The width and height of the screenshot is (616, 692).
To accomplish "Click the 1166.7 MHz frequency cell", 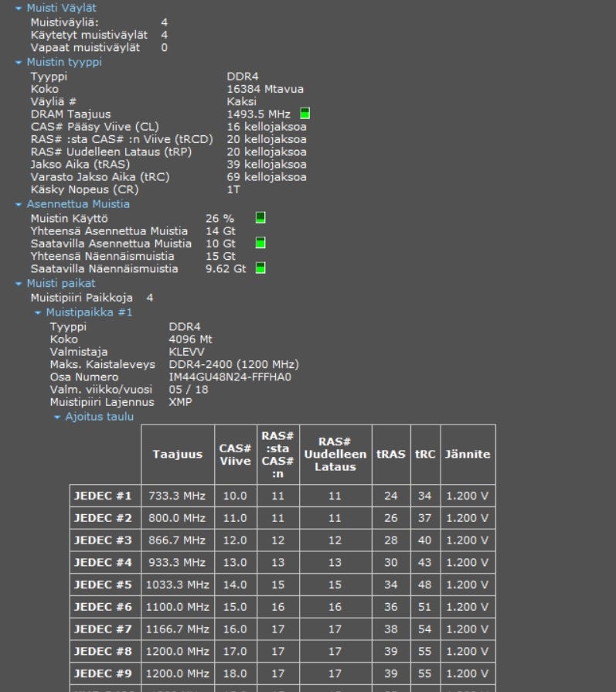I will pyautogui.click(x=178, y=629).
